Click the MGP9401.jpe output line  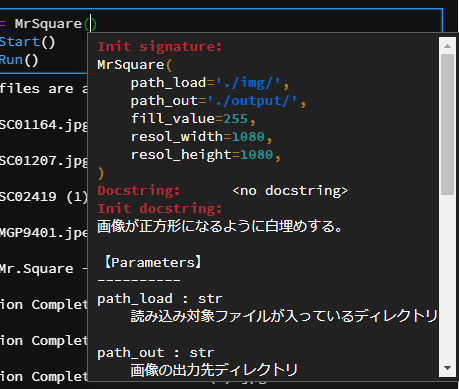[44, 233]
